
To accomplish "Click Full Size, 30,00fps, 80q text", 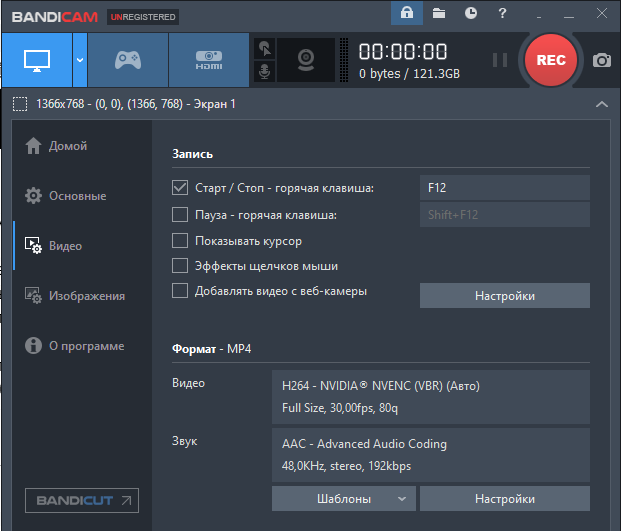I will pyautogui.click(x=340, y=408).
